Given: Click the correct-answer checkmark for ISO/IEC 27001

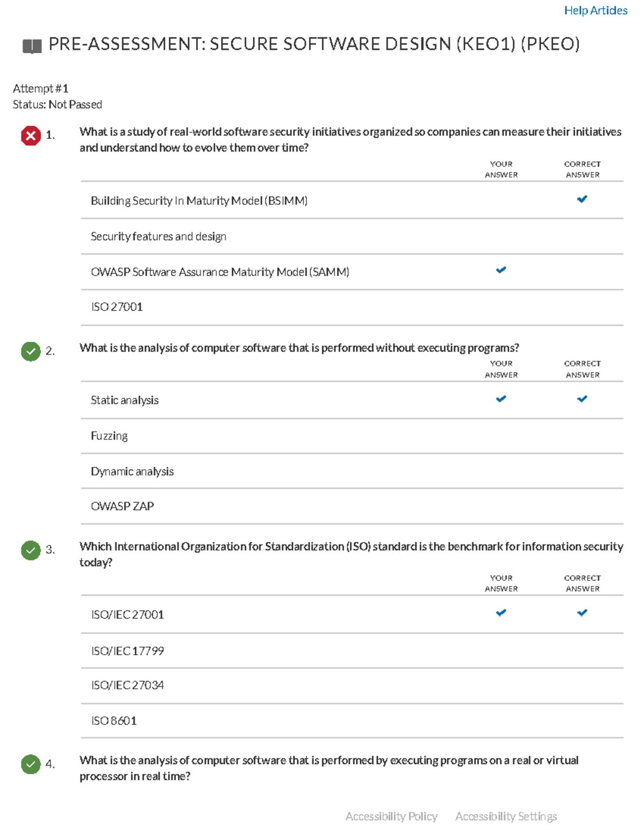Looking at the screenshot, I should click(582, 612).
